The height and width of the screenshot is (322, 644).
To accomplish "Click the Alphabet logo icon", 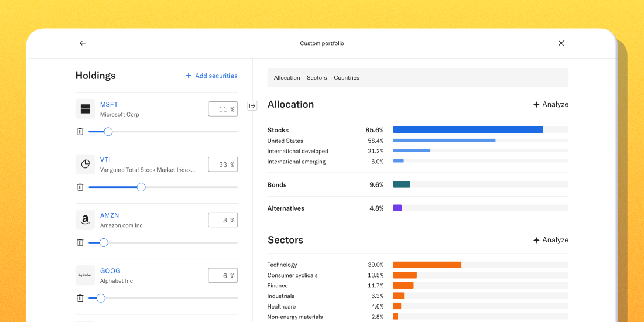I will point(85,275).
